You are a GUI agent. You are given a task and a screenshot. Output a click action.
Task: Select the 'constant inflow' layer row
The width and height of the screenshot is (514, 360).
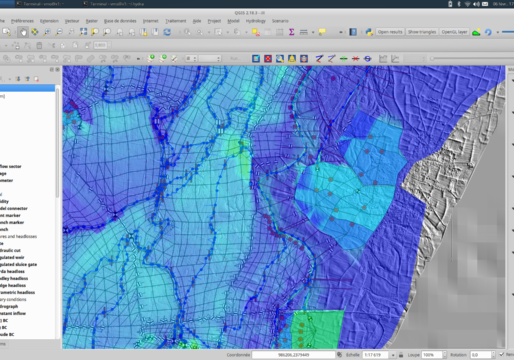[x=13, y=313]
